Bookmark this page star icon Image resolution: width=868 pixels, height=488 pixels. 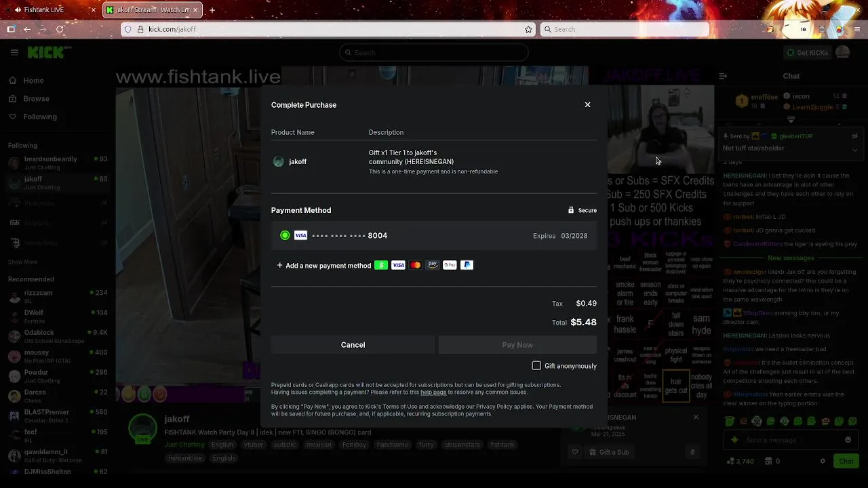click(x=528, y=29)
